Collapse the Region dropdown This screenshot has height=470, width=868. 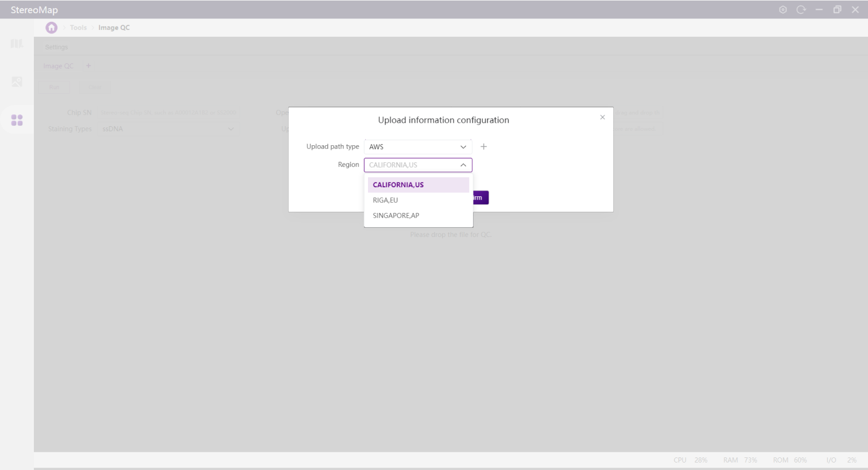coord(463,165)
